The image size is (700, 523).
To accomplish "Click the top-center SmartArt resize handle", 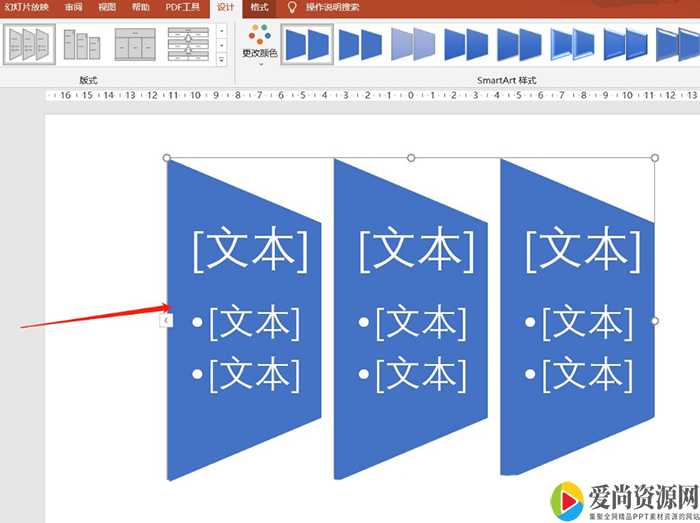I will click(410, 158).
